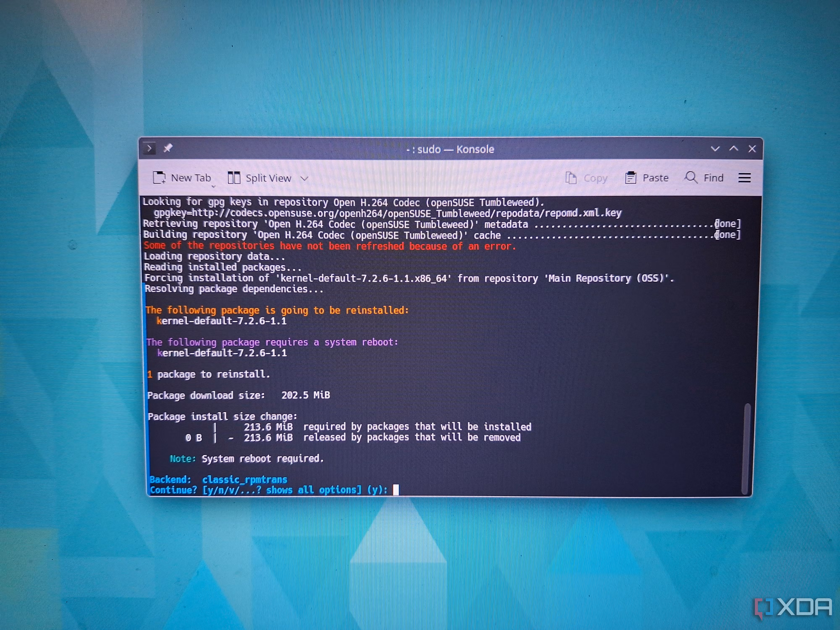Click the Paste text label

pyautogui.click(x=655, y=178)
